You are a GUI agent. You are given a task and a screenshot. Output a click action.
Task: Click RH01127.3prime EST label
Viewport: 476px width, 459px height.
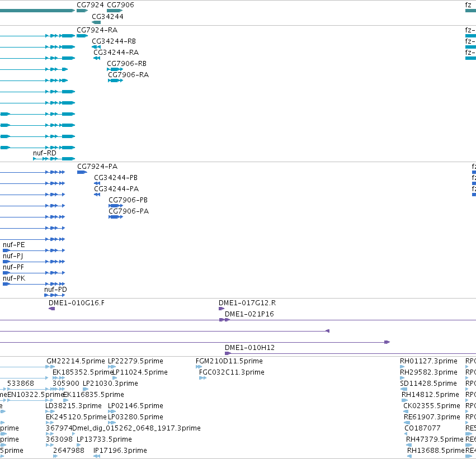pos(428,361)
